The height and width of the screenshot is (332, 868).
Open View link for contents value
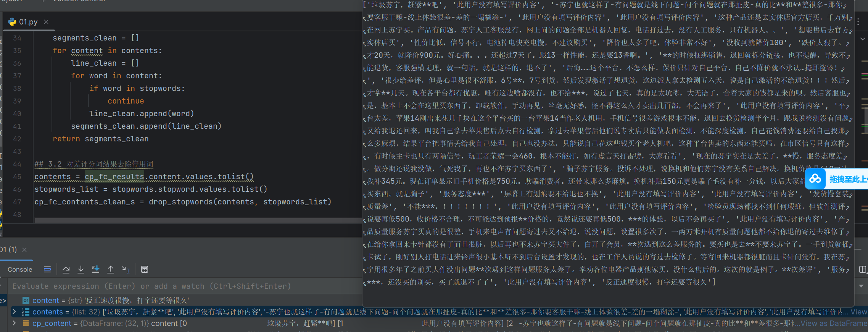[859, 312]
